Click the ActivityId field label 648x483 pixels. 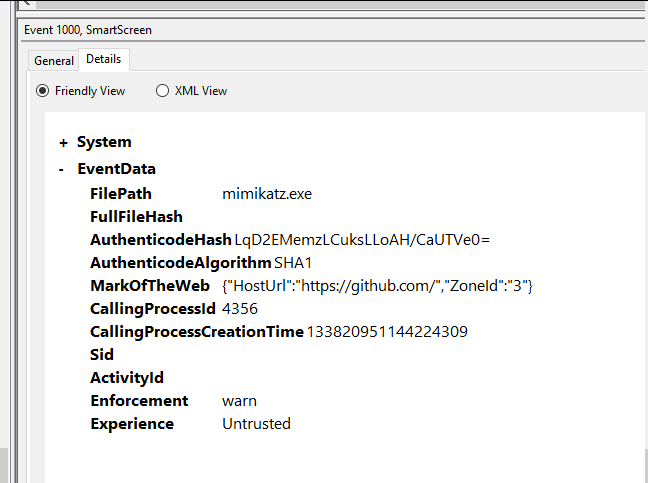pyautogui.click(x=126, y=378)
